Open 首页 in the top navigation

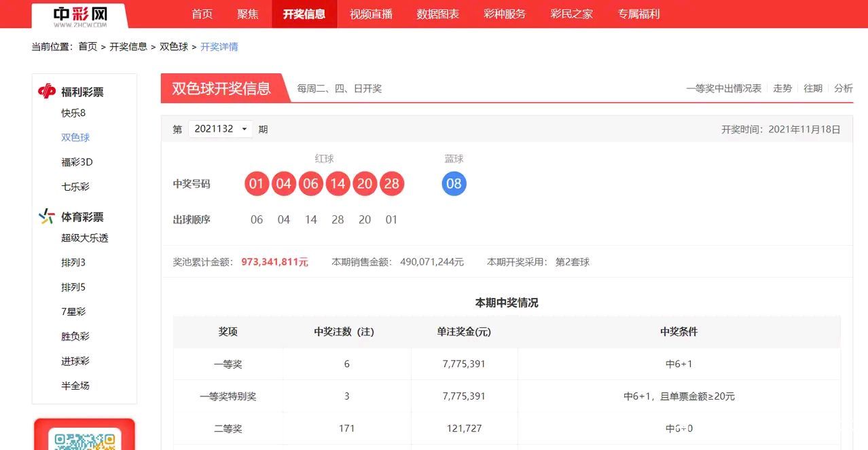point(202,14)
